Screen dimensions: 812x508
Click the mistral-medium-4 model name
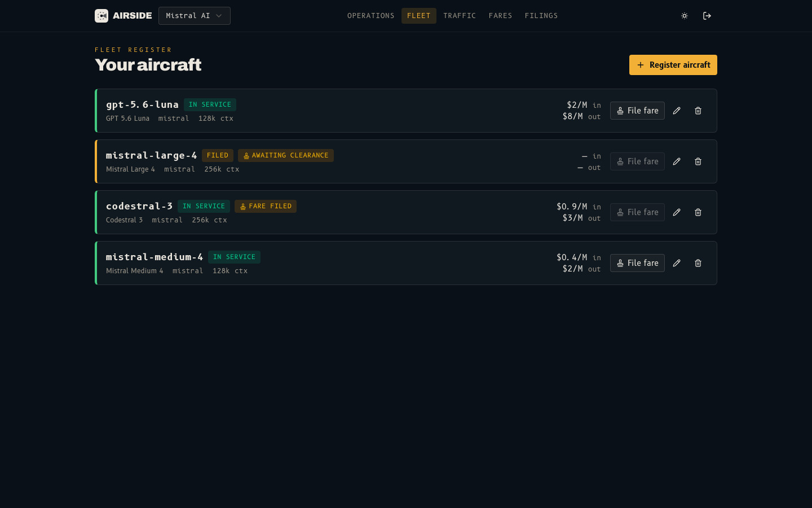click(x=155, y=257)
